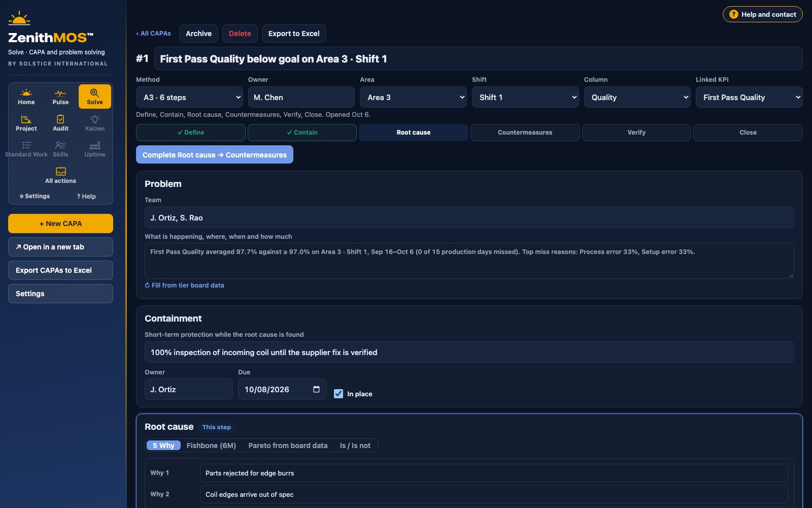Open the Kaizen lightbulb icon
Image resolution: width=812 pixels, height=508 pixels.
pyautogui.click(x=95, y=123)
